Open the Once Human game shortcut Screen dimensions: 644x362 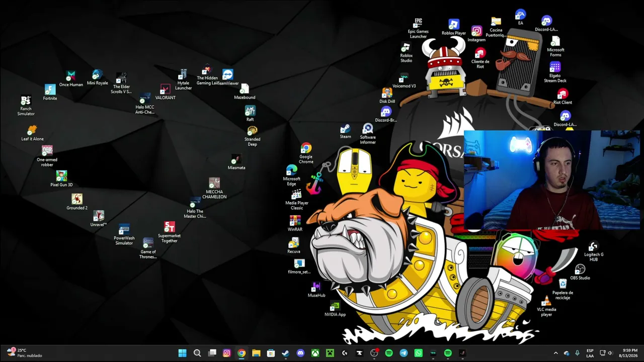pos(71,79)
